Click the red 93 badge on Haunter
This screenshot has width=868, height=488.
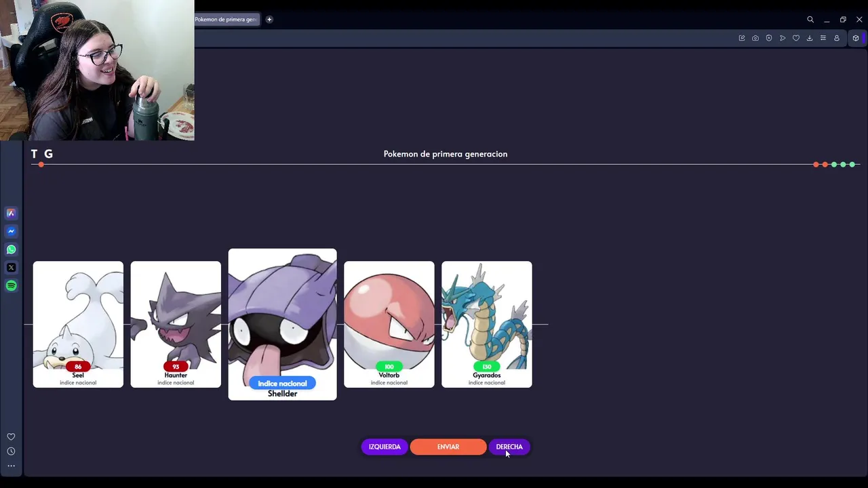(x=176, y=367)
